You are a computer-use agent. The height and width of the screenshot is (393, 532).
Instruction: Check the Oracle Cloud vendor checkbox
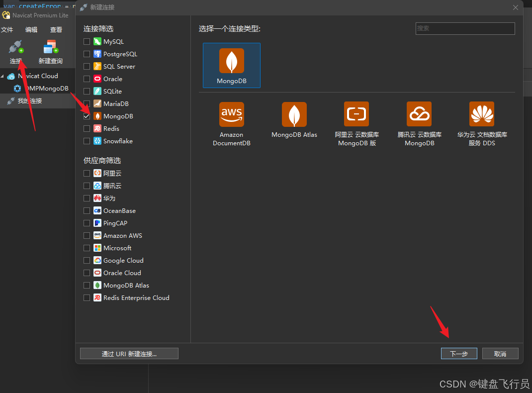(87, 273)
